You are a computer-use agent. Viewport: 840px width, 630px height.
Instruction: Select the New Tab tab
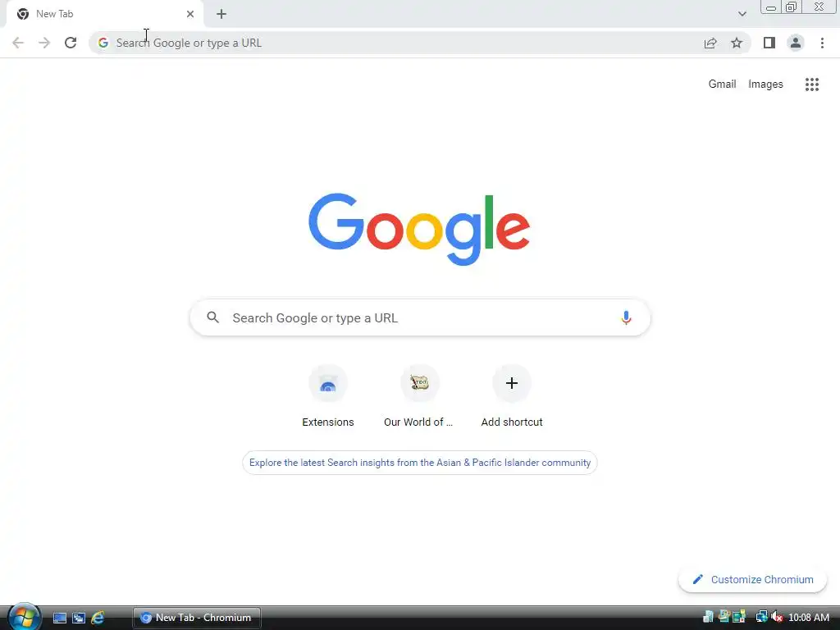(x=104, y=14)
